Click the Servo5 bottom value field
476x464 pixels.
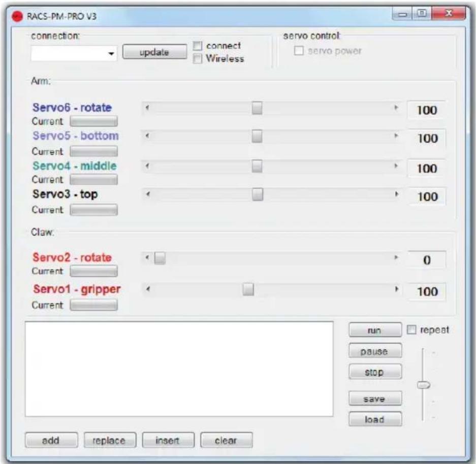pos(427,138)
